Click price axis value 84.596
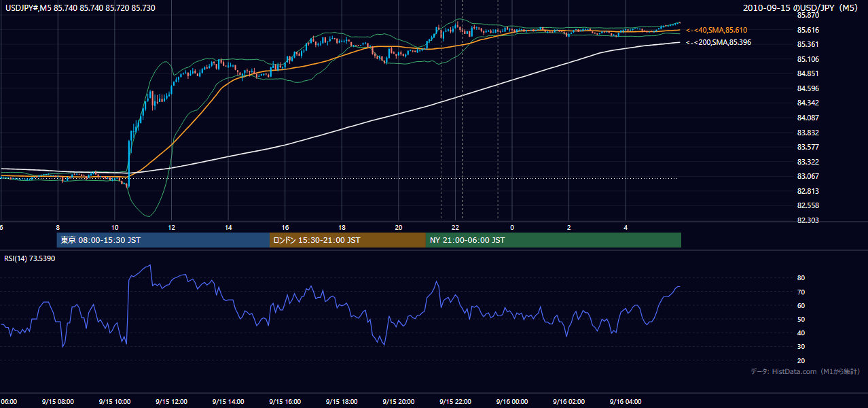Viewport: 868px width, 408px height. (x=808, y=88)
